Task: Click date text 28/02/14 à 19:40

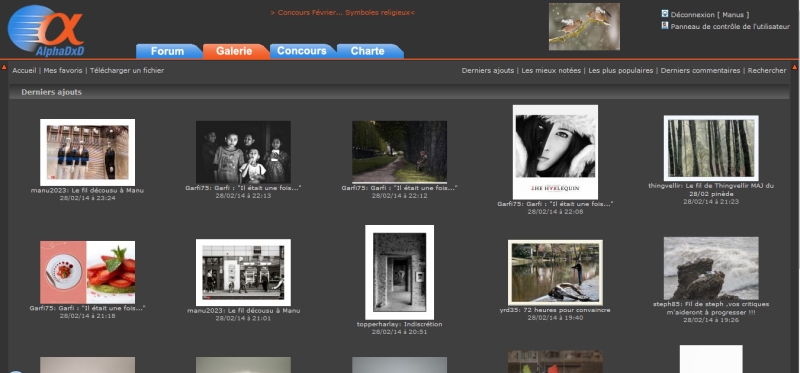Action: click(x=555, y=317)
